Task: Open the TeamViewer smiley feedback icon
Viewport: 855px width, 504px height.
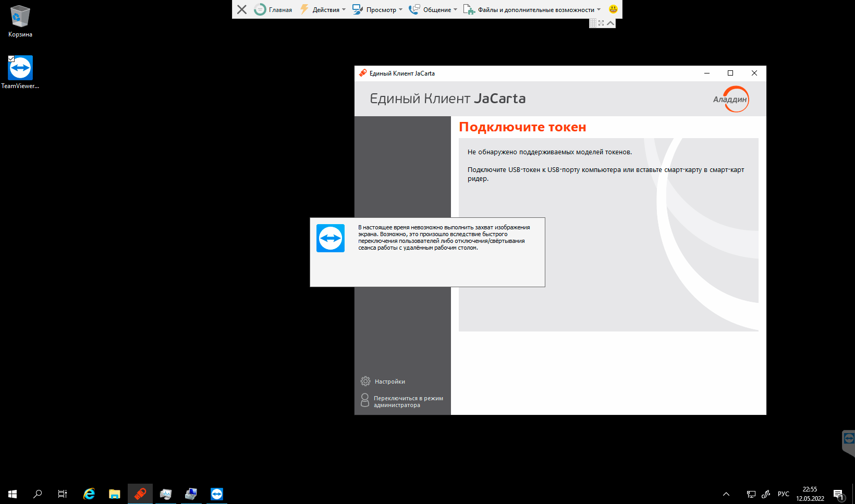Action: pos(613,9)
